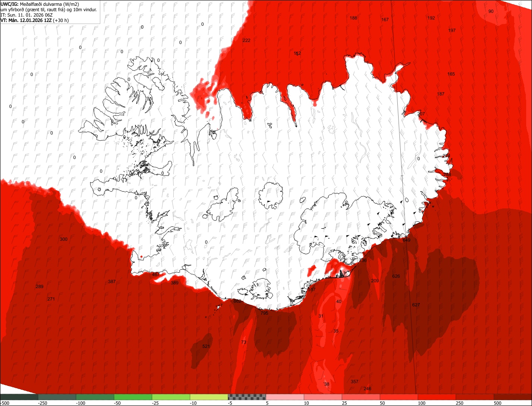Click the map value 188
The width and height of the screenshot is (532, 406).
(353, 18)
